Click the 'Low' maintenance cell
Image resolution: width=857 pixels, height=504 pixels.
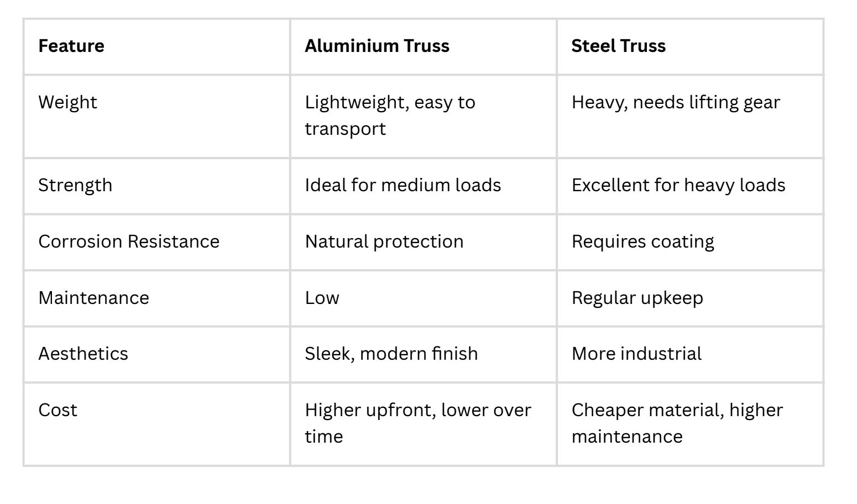click(322, 298)
